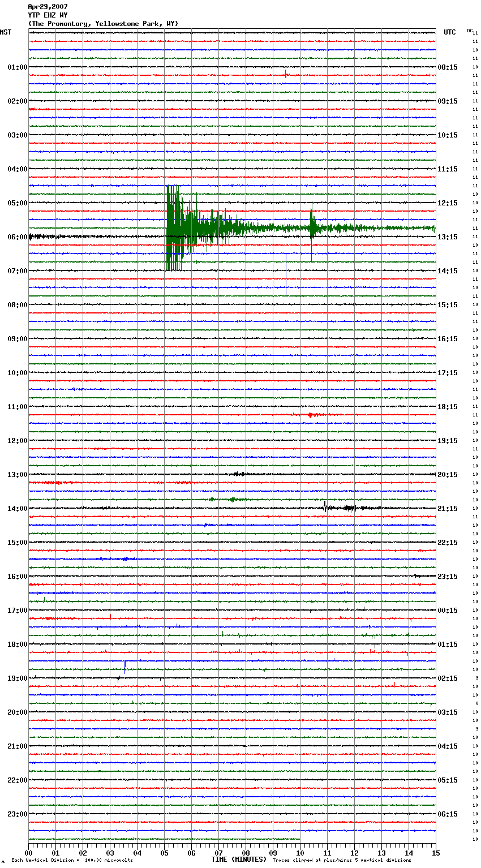Click the large green earthquake onset burst
The width and height of the screenshot is (481, 868).
175,228
